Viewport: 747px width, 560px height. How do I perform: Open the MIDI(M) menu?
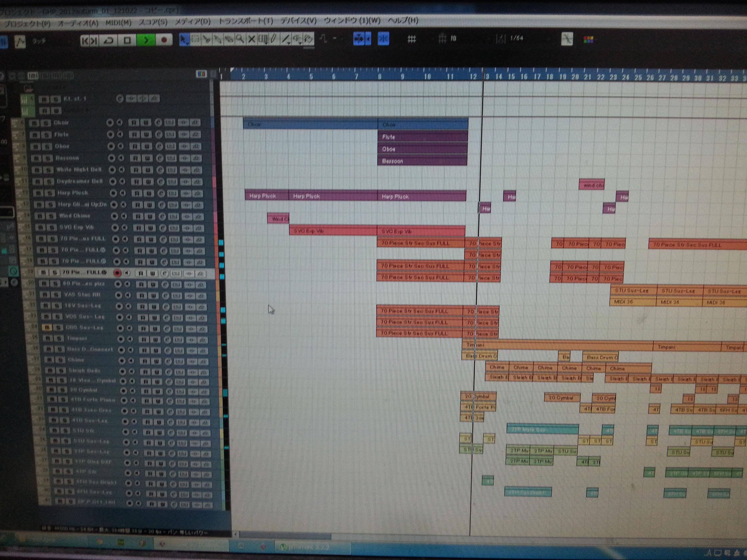point(118,23)
